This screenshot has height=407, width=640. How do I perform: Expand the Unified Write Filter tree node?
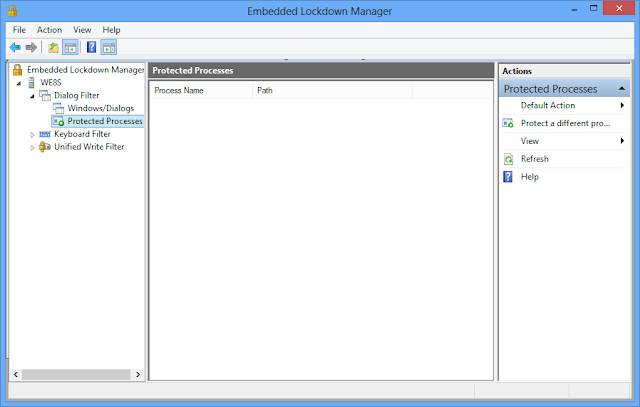pyautogui.click(x=32, y=147)
